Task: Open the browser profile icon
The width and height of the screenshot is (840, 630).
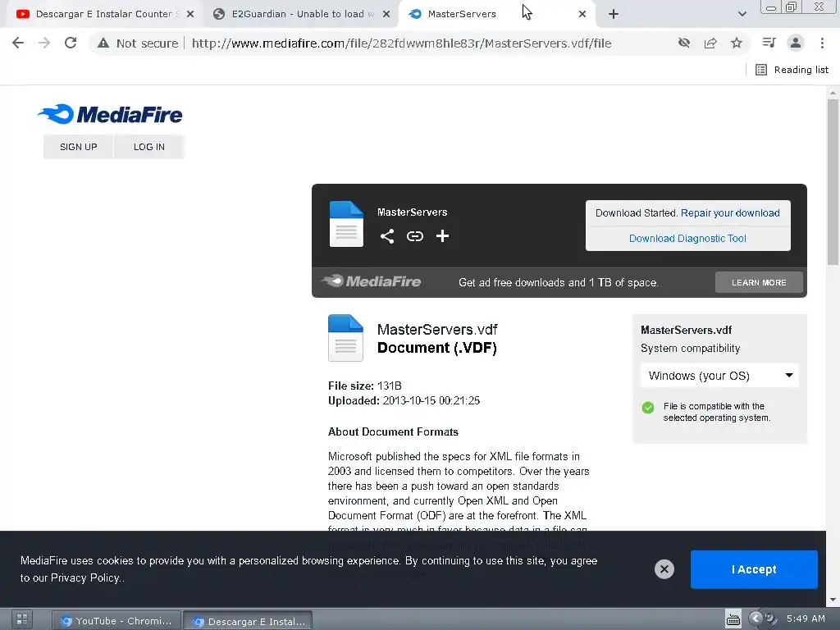Action: pyautogui.click(x=796, y=43)
